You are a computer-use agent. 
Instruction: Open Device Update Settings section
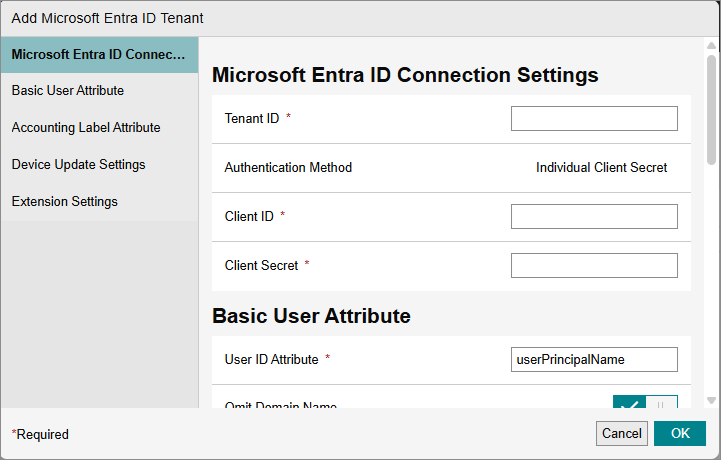(99, 165)
